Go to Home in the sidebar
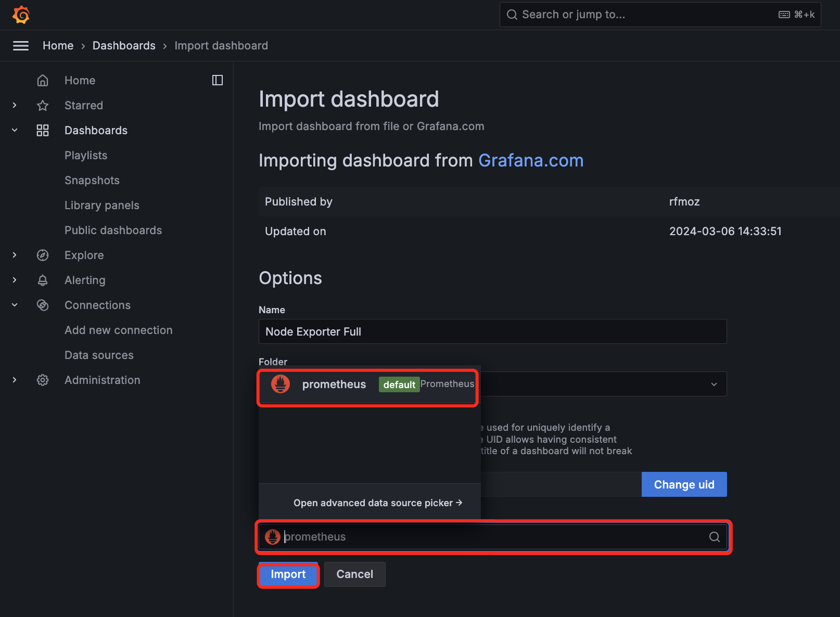 [80, 80]
